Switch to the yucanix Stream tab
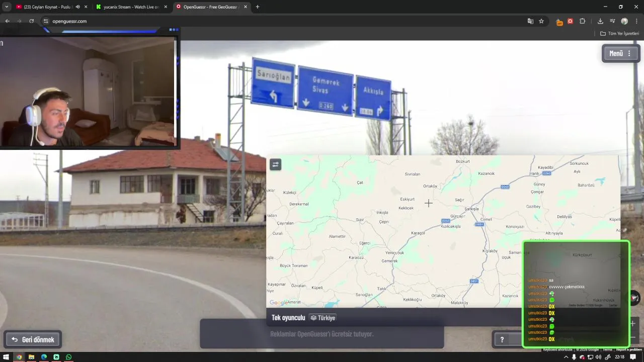 coord(131,7)
